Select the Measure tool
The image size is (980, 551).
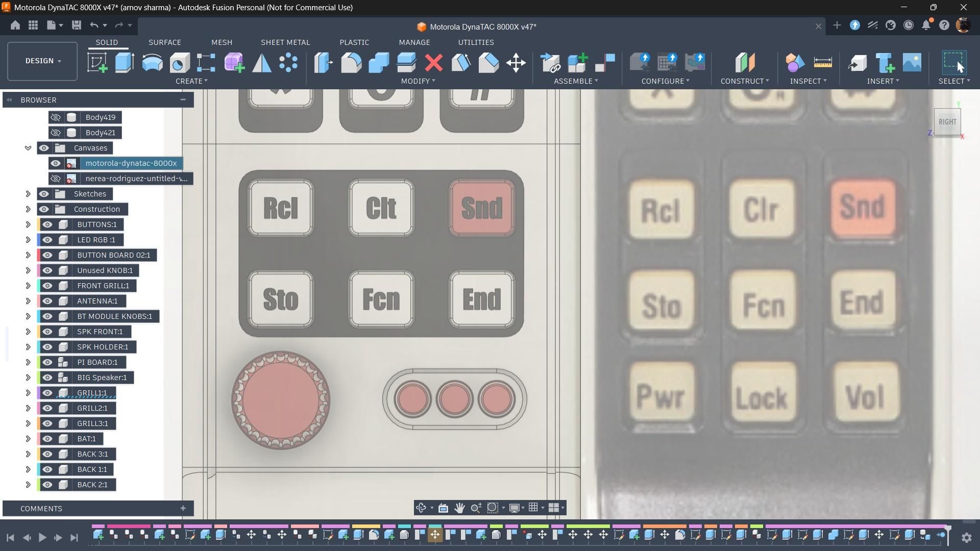(x=822, y=63)
